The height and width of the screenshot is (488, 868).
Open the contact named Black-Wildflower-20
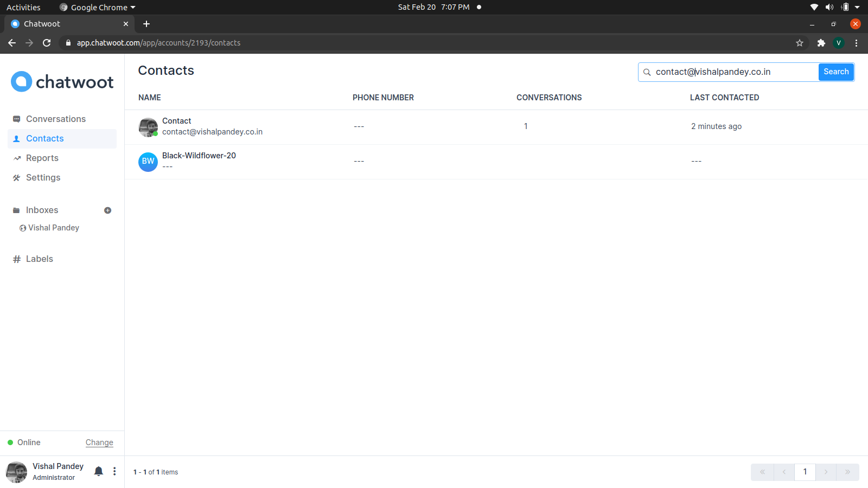click(199, 156)
